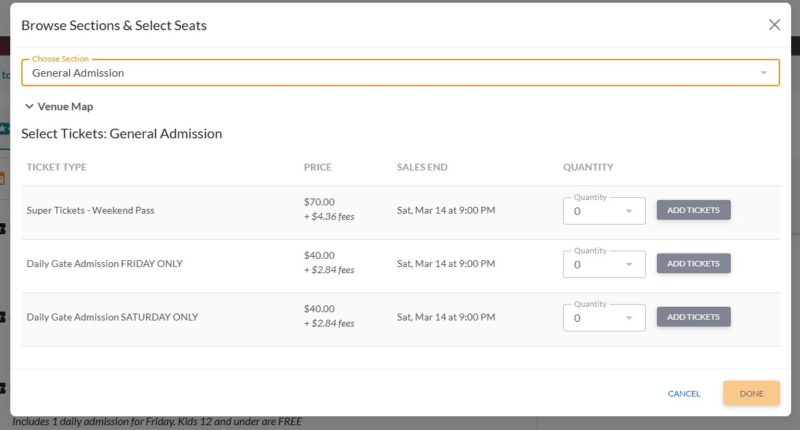
Task: Open Quantity dropdown for Super Tickets Weekend Pass
Action: (x=604, y=211)
